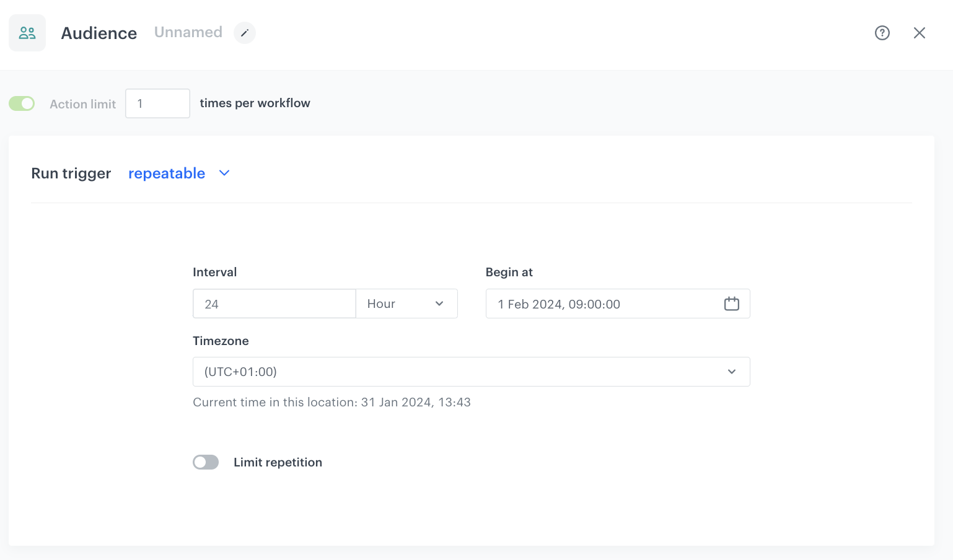The image size is (953, 560).
Task: Click Unnamed to rename the audience
Action: [x=188, y=32]
